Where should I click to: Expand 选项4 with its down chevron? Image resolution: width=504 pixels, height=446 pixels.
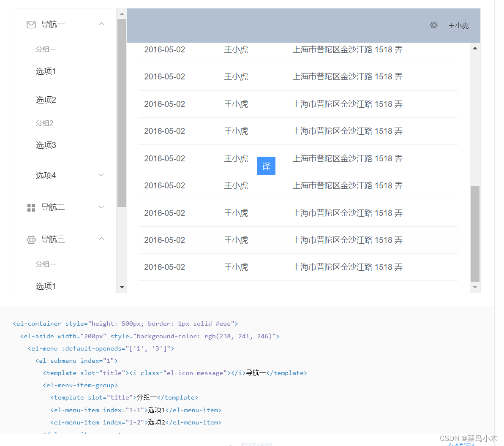pos(101,175)
